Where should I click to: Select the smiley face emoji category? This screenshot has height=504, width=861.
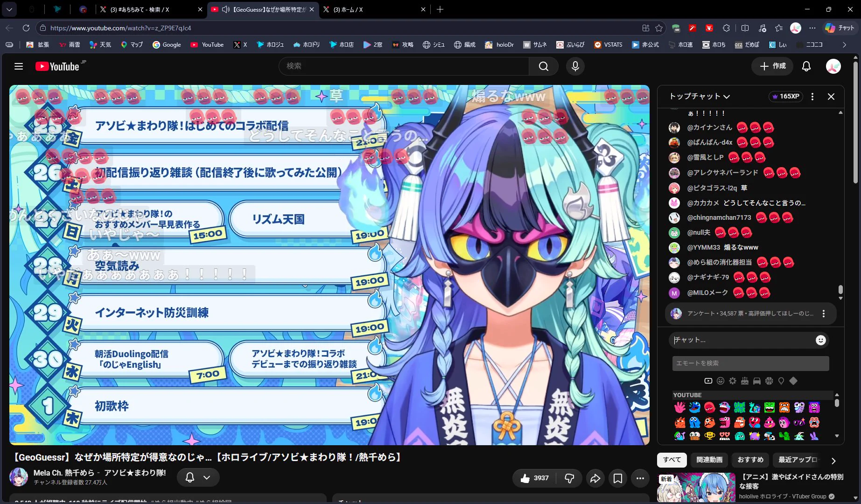[x=721, y=381]
